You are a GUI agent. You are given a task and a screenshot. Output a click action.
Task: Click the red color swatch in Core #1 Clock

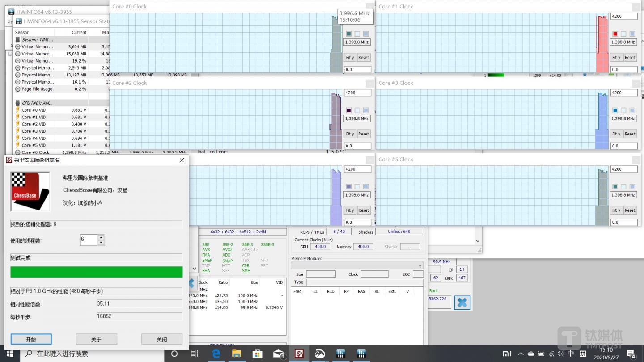[x=615, y=34]
